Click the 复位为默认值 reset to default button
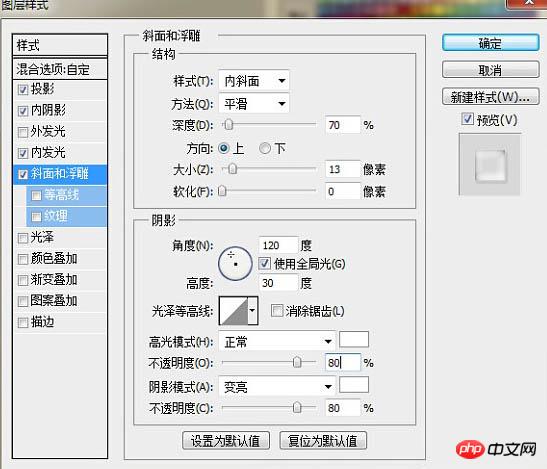Screen dimensions: 547x469 [x=323, y=441]
